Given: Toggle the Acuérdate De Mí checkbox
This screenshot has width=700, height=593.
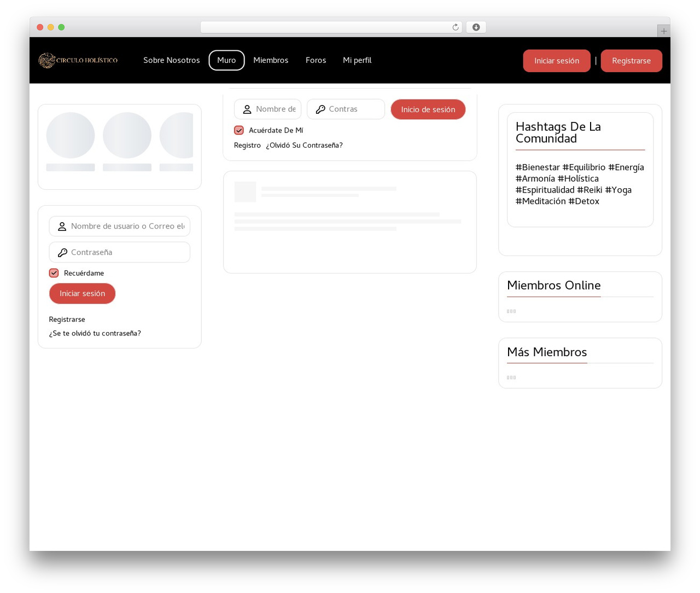Looking at the screenshot, I should click(x=239, y=130).
